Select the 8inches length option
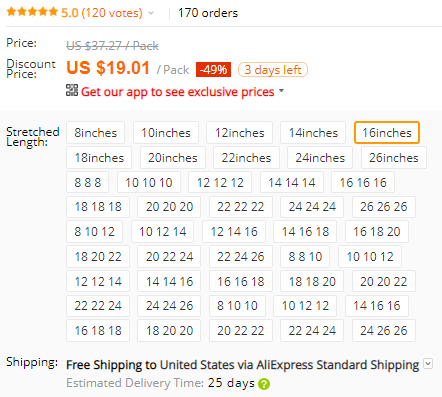This screenshot has width=442, height=397. coord(95,133)
